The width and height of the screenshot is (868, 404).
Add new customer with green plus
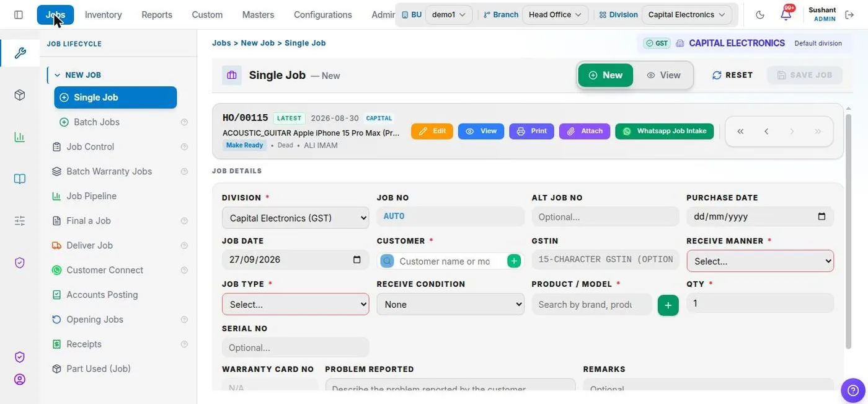pyautogui.click(x=514, y=261)
